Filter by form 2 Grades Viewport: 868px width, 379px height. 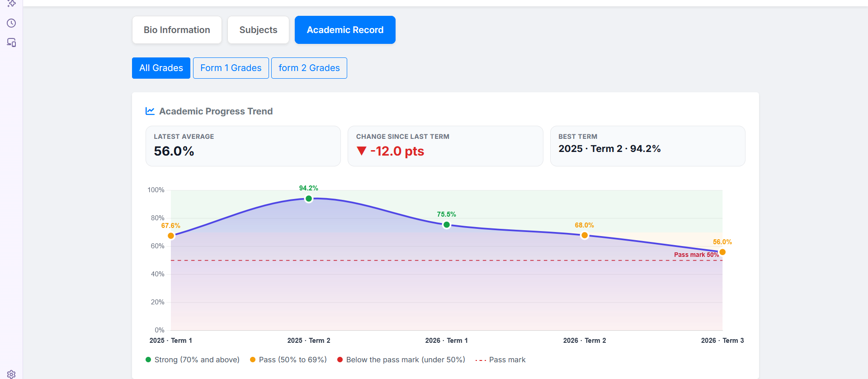coord(309,68)
